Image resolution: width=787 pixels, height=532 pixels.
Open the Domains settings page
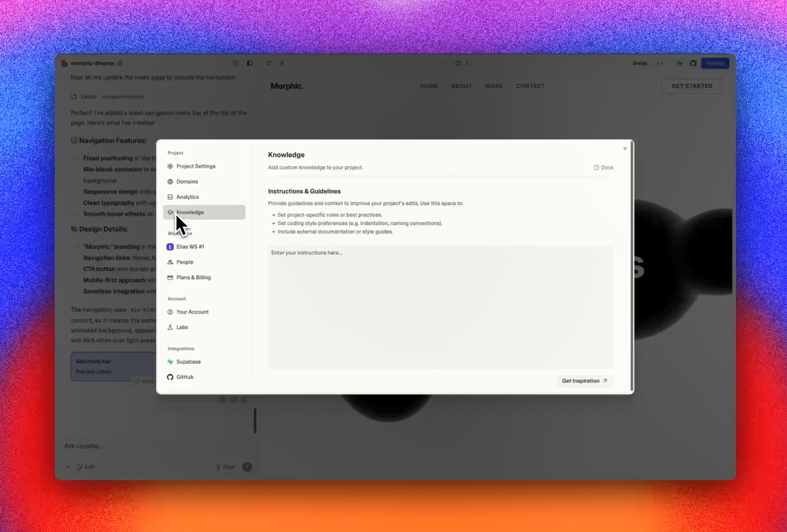(204, 181)
